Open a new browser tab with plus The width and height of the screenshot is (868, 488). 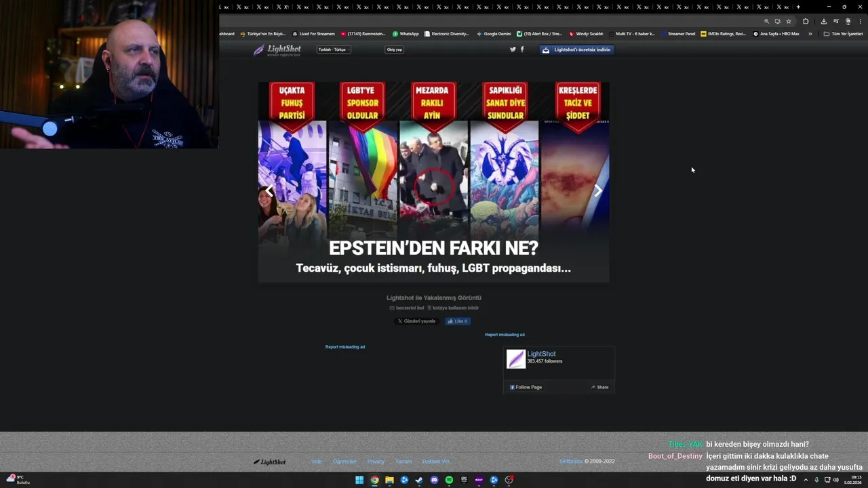pyautogui.click(x=798, y=7)
